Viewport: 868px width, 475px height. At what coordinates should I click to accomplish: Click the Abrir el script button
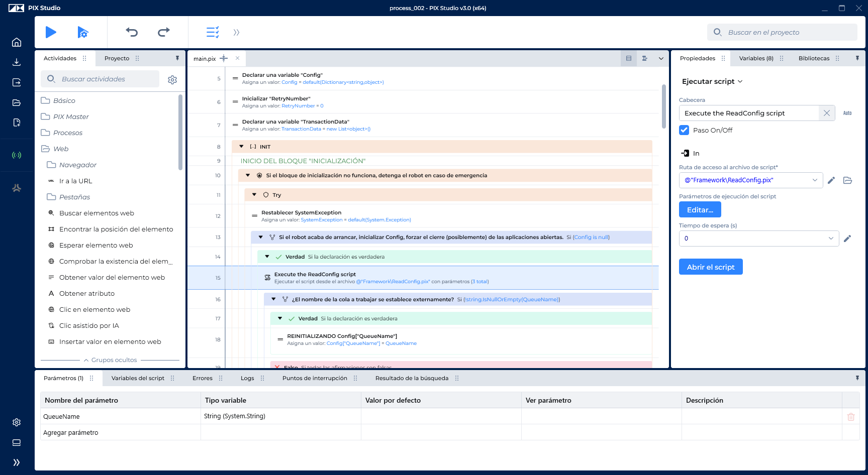[x=710, y=267]
